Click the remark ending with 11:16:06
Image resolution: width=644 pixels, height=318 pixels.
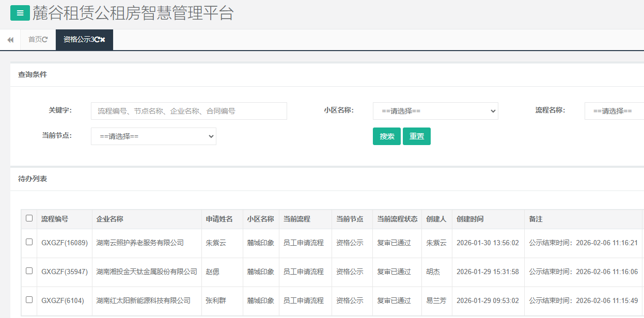[x=583, y=272]
